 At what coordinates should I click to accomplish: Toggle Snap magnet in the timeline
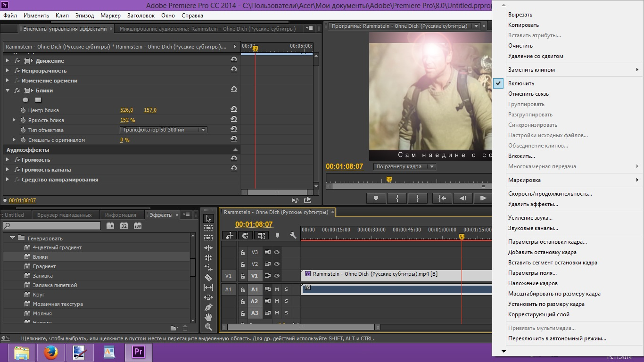pyautogui.click(x=246, y=235)
